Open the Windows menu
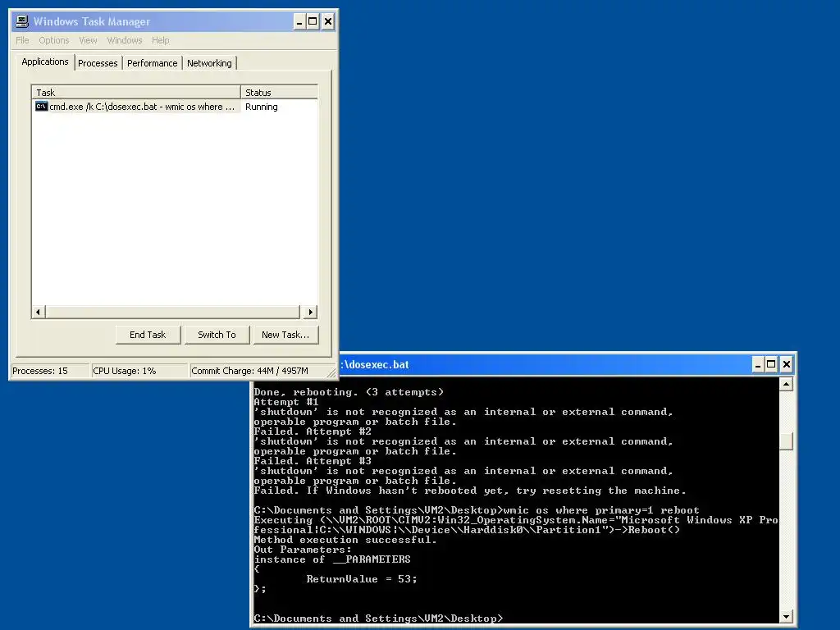 point(125,40)
